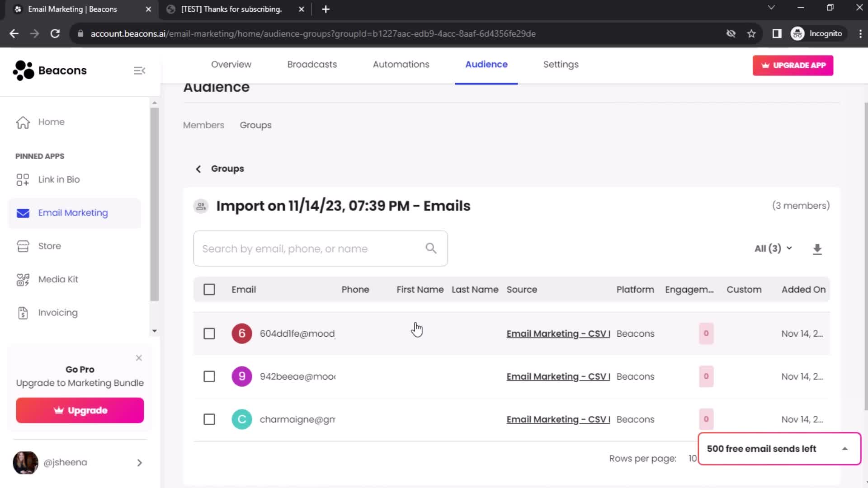Select the Audience tab

coord(486,65)
